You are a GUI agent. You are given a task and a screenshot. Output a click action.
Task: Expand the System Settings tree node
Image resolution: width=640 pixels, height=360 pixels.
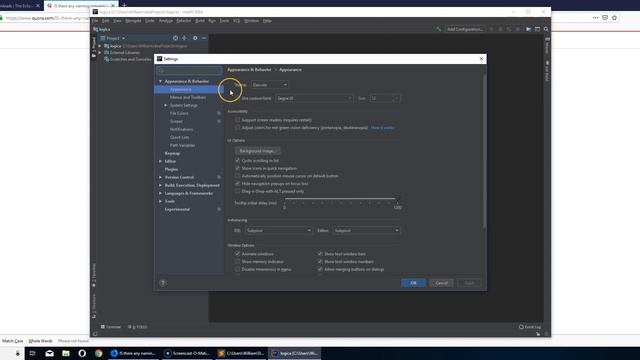click(166, 105)
